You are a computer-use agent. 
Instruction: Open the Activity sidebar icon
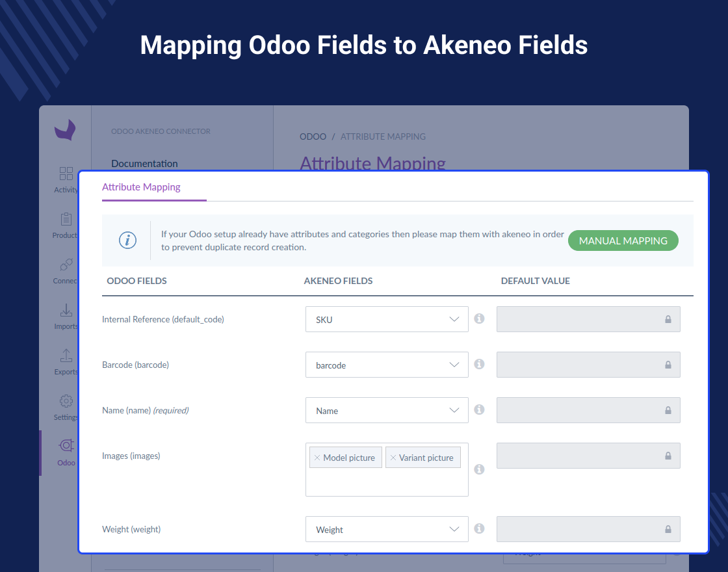66,174
